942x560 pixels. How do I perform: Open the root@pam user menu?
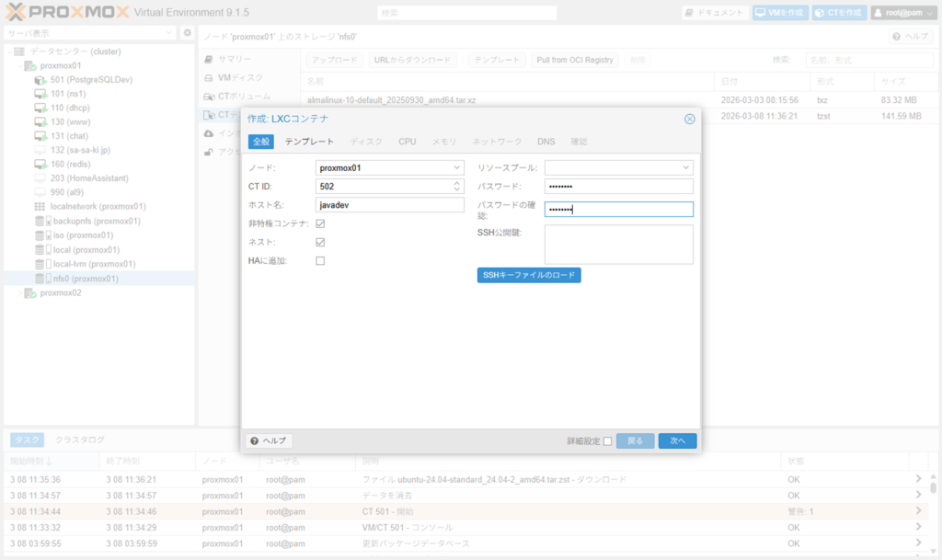tap(903, 13)
